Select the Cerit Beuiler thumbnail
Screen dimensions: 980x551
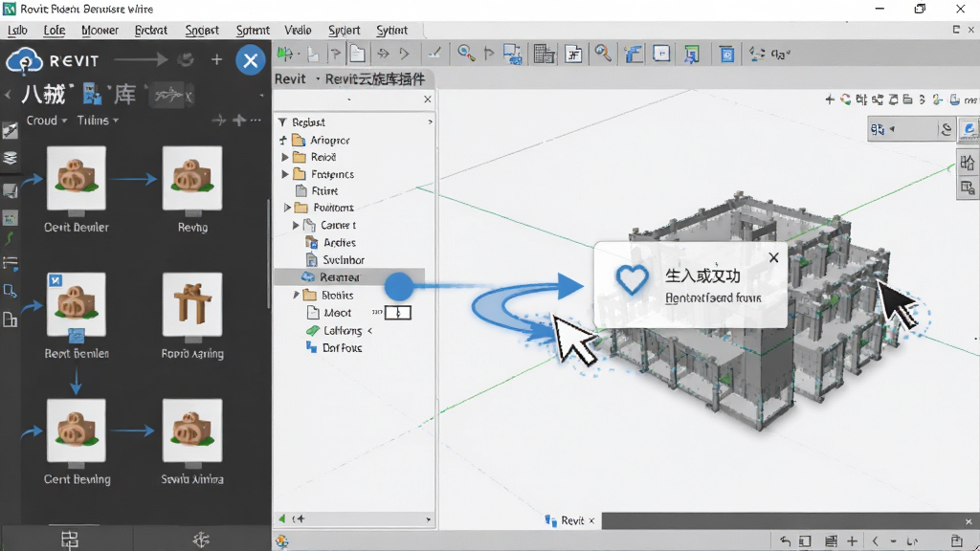point(77,179)
